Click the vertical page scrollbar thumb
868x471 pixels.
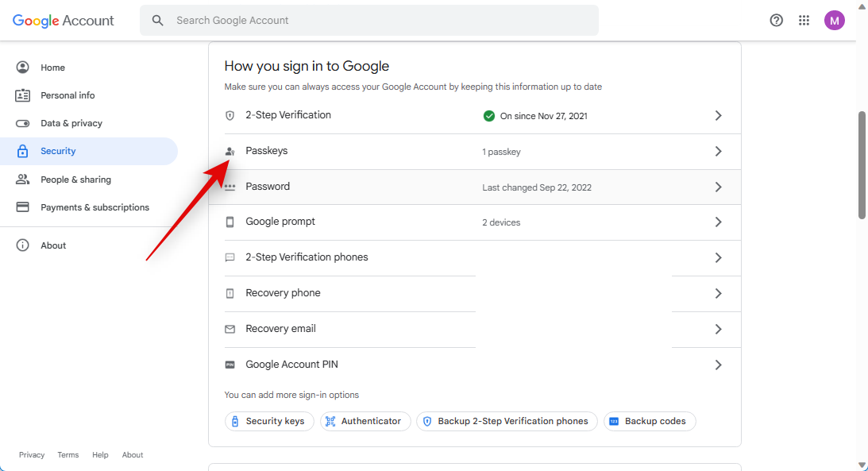coord(862,165)
